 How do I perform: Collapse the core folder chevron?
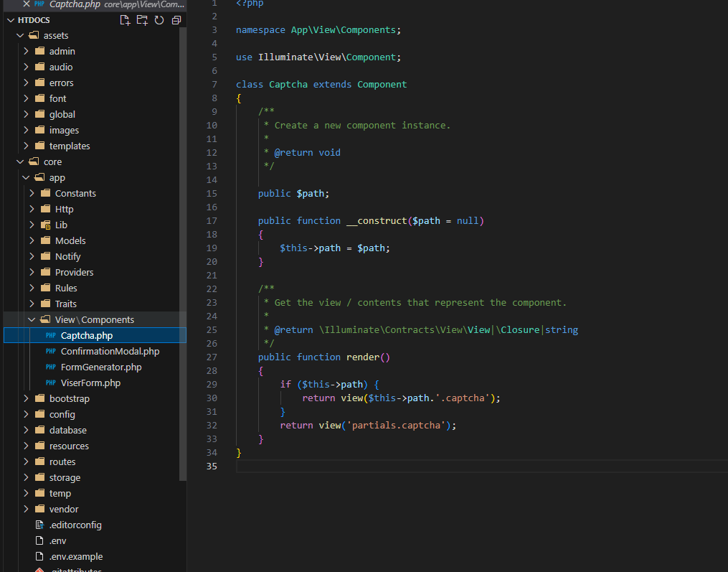pos(20,161)
